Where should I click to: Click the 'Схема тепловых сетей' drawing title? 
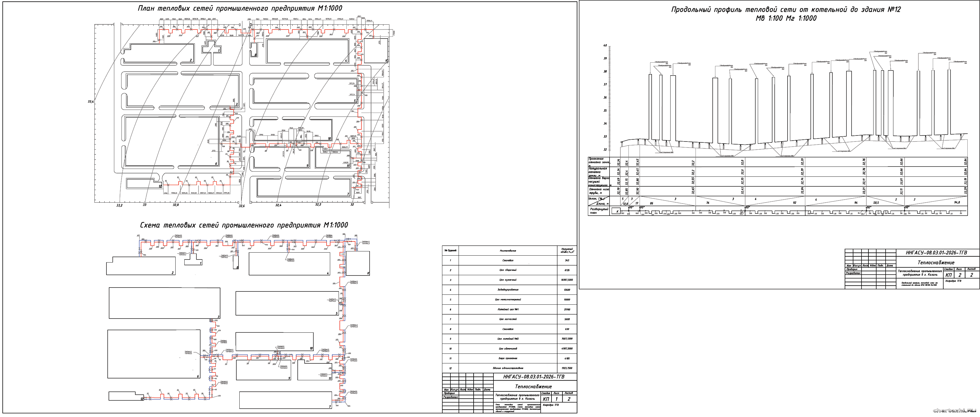(x=244, y=225)
